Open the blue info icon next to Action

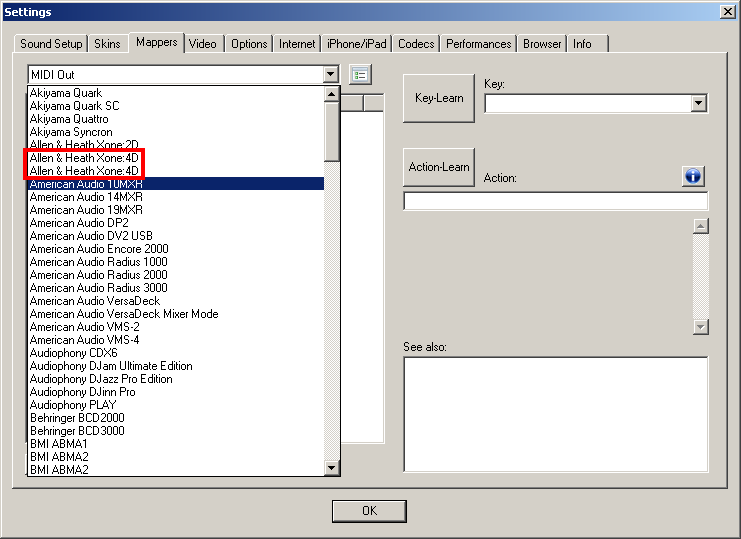[693, 176]
